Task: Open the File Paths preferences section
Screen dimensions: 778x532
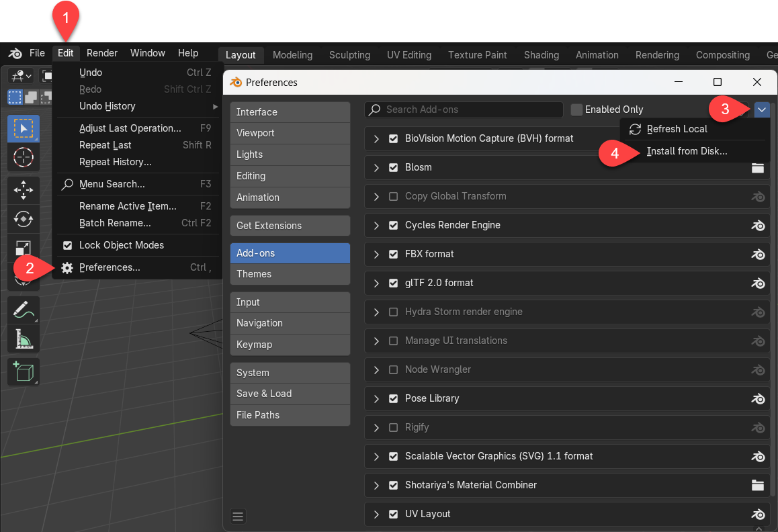Action: 290,415
